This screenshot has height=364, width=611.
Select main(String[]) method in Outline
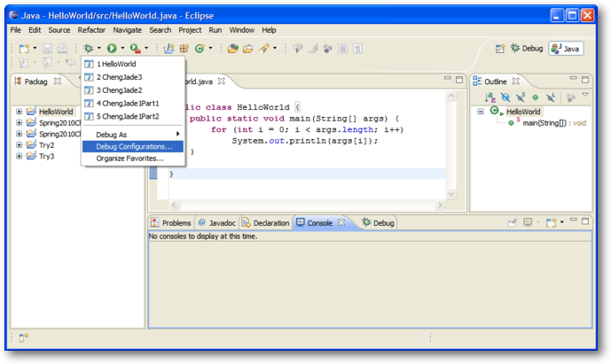(547, 123)
